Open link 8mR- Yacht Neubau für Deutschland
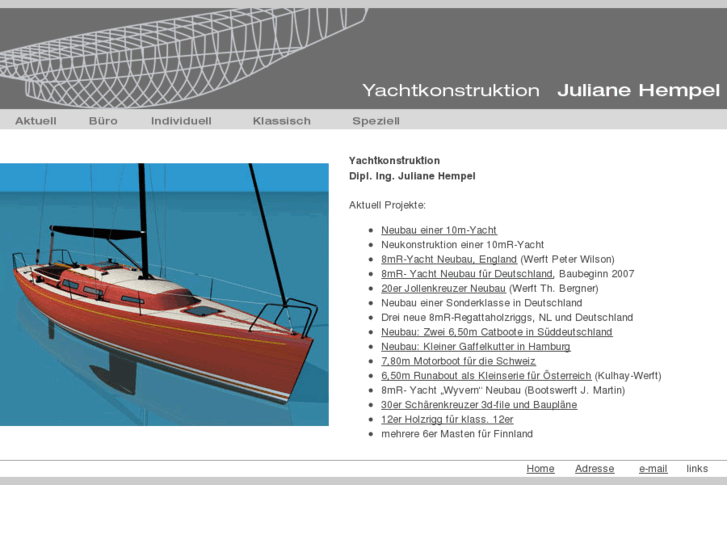The image size is (727, 545). [467, 274]
